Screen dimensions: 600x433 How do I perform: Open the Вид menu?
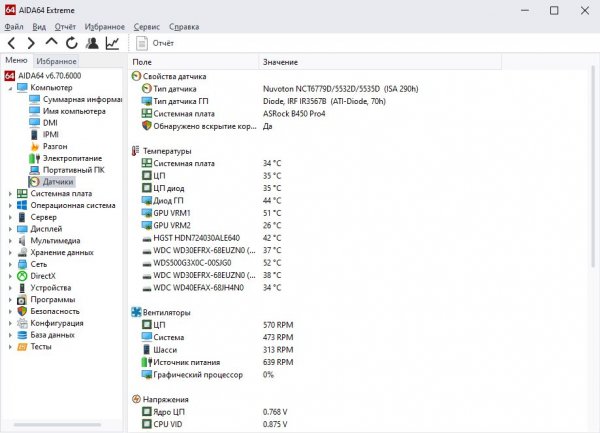click(39, 27)
